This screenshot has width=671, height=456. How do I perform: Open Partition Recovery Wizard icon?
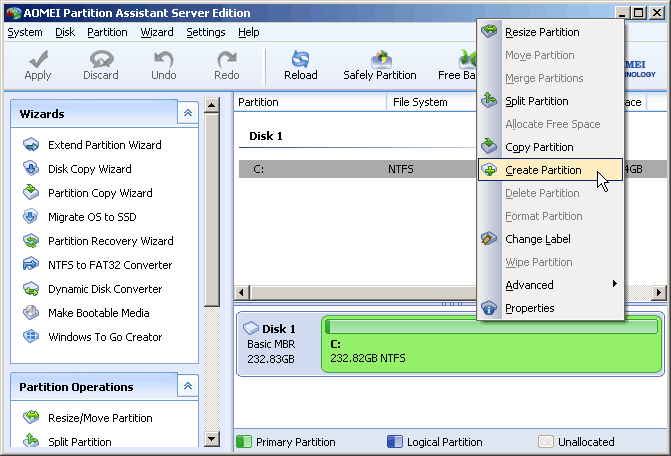(31, 241)
